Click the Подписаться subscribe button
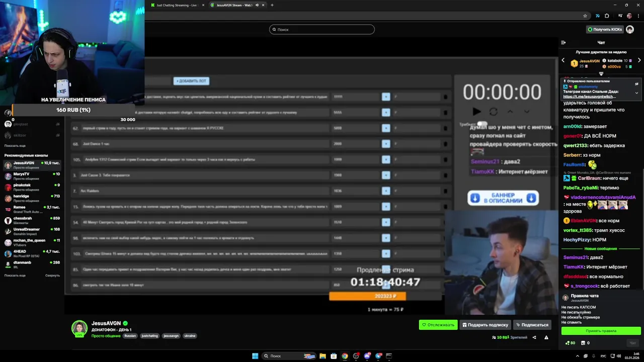 point(532,325)
